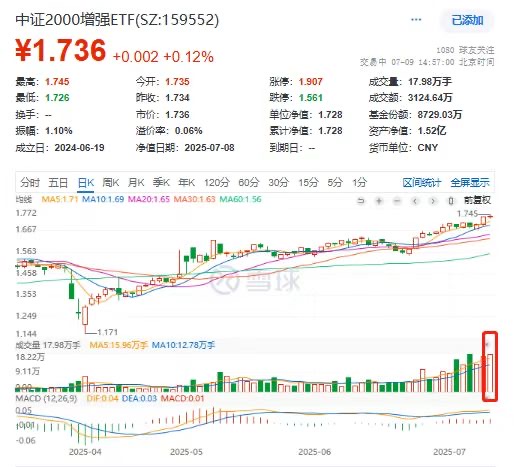Click the 成交额 3124.64万 turnover value
This screenshot has width=514, height=467.
click(x=430, y=98)
